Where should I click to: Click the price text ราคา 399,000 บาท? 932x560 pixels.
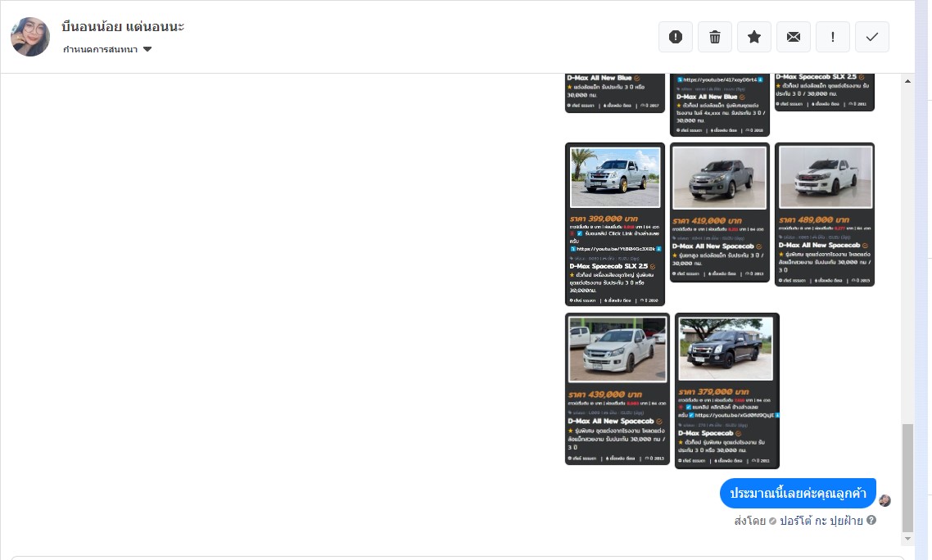tap(604, 219)
